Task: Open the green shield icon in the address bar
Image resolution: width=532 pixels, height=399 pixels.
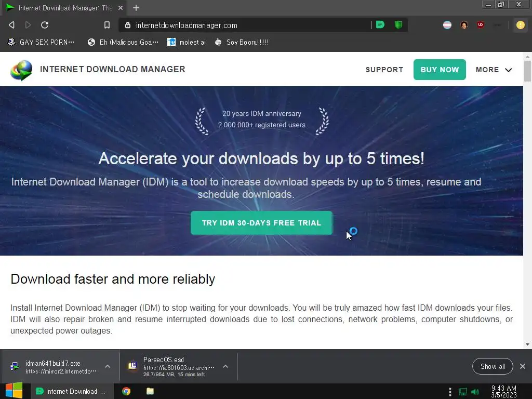Action: (398, 25)
